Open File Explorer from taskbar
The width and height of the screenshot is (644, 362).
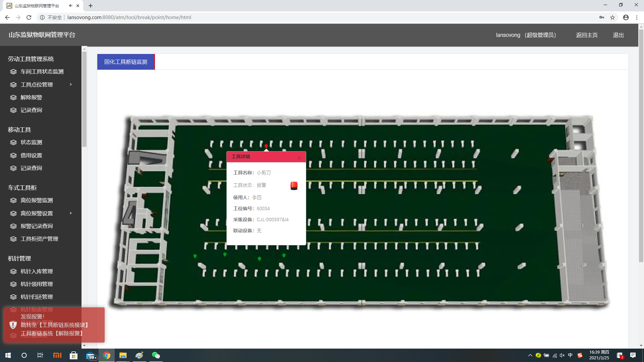click(123, 355)
